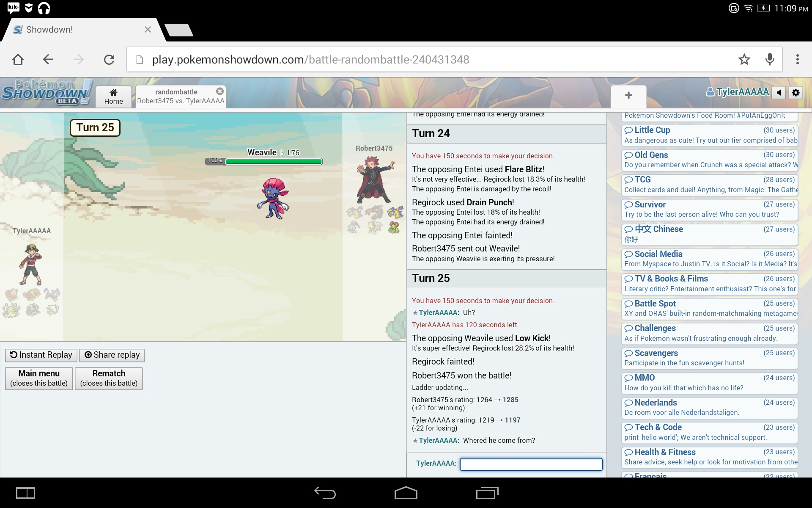
Task: Join the Battle Spot room
Action: pyautogui.click(x=710, y=308)
